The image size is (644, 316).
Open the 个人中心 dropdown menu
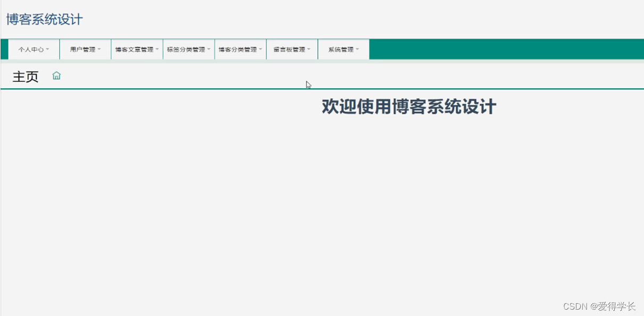click(x=34, y=49)
